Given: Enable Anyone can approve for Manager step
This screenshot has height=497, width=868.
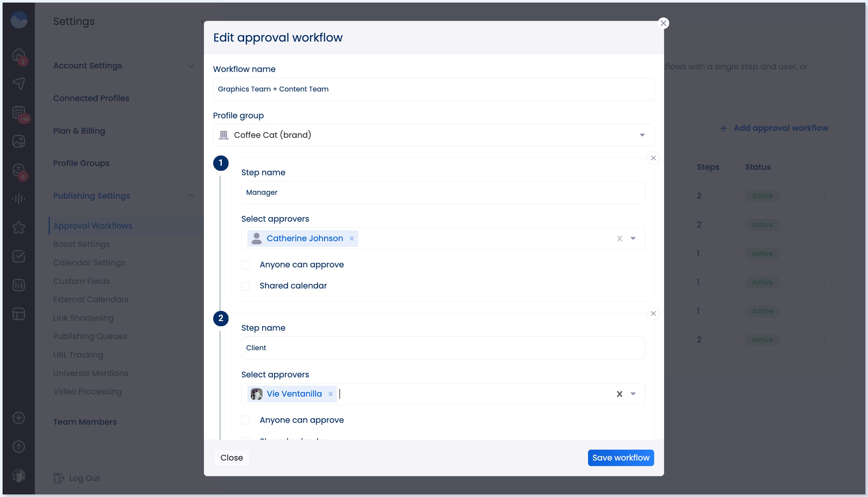Looking at the screenshot, I should (x=245, y=264).
